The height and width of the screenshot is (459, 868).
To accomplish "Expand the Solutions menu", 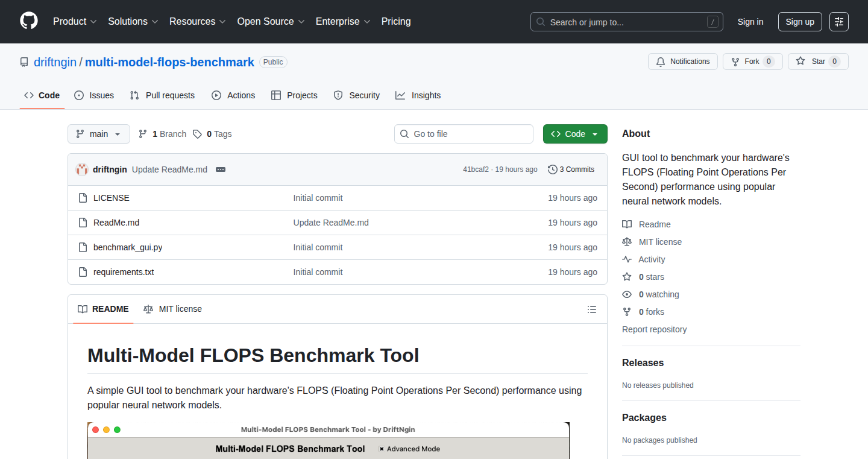I will [133, 22].
